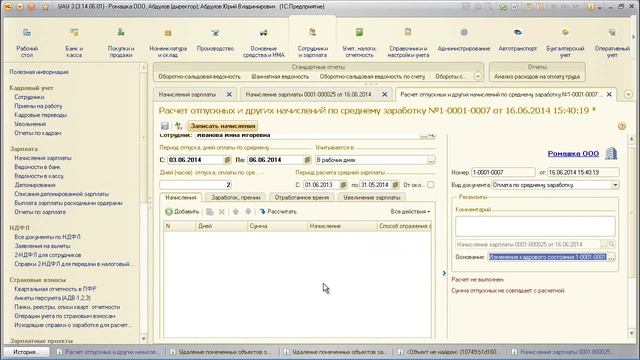Click the save document diskette icon
Screen dimensions: 640x360
[x=164, y=126]
